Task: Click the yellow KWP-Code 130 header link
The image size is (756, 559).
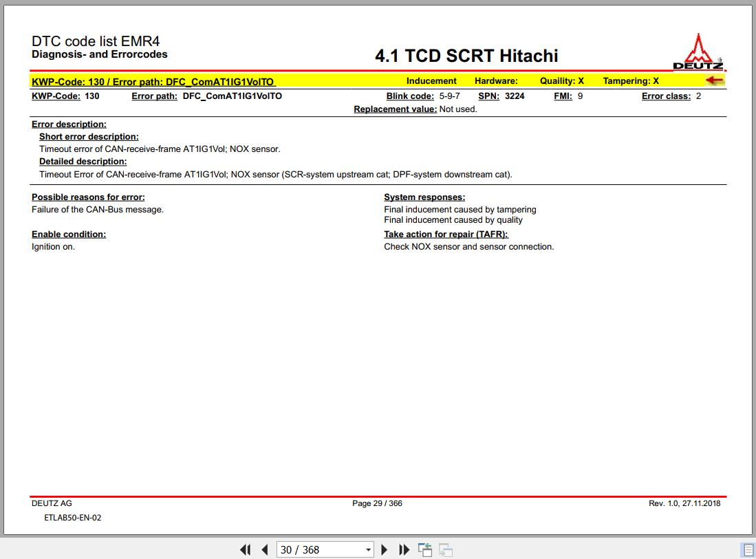Action: pos(154,82)
